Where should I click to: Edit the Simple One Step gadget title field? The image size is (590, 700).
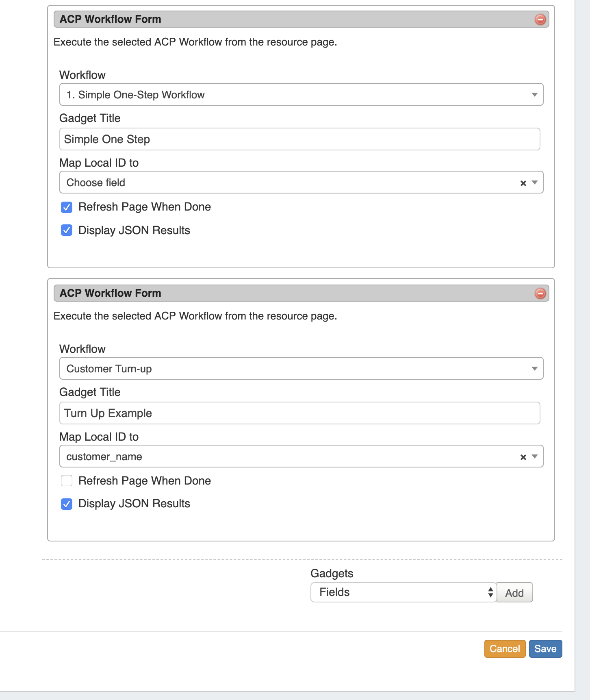299,139
